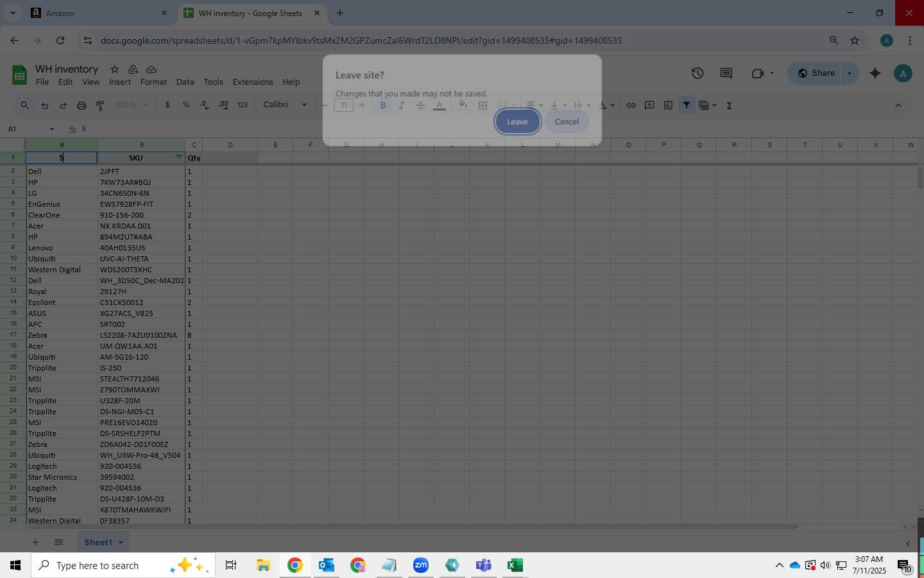Apply percent format icon
The image size is (924, 578).
pos(186,105)
